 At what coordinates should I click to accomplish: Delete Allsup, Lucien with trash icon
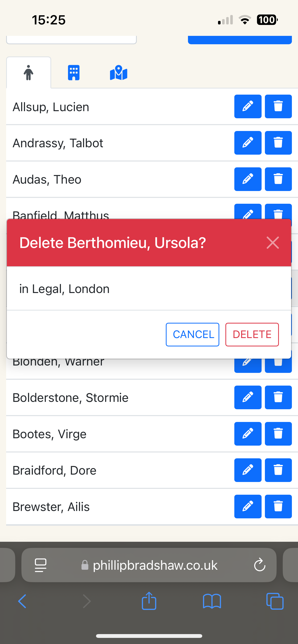[278, 106]
